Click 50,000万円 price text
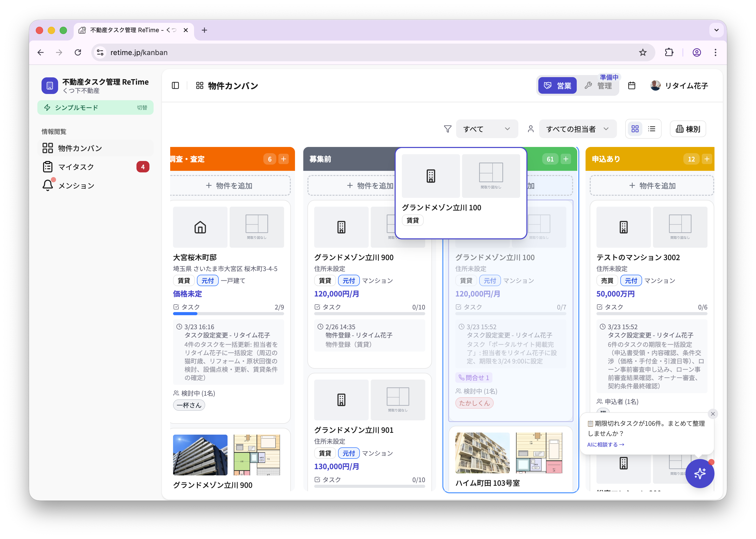The height and width of the screenshot is (539, 756). click(615, 294)
